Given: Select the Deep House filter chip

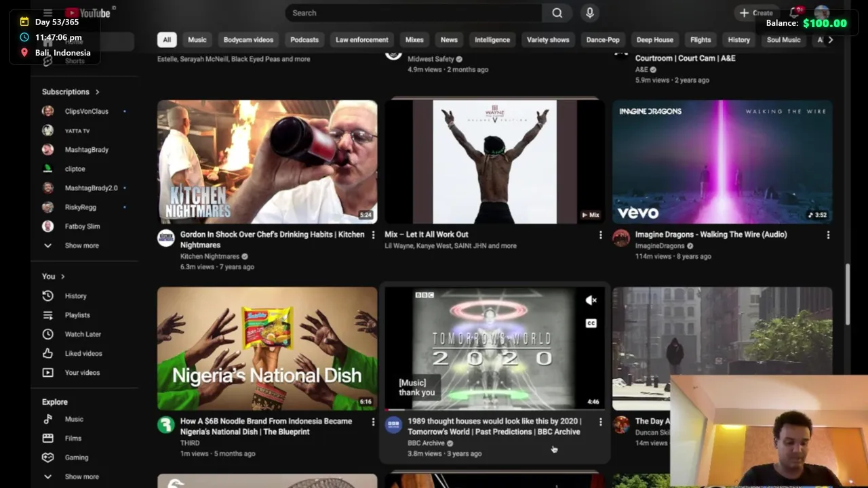Looking at the screenshot, I should 654,40.
